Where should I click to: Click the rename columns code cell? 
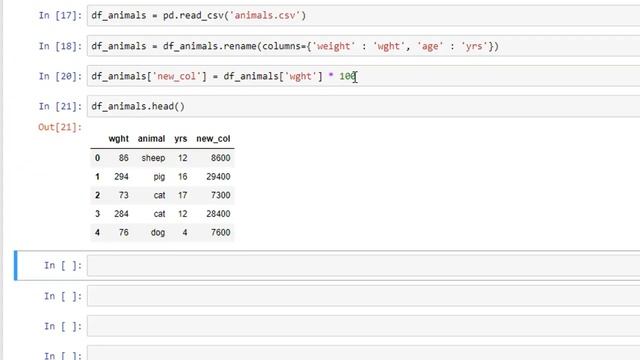363,46
